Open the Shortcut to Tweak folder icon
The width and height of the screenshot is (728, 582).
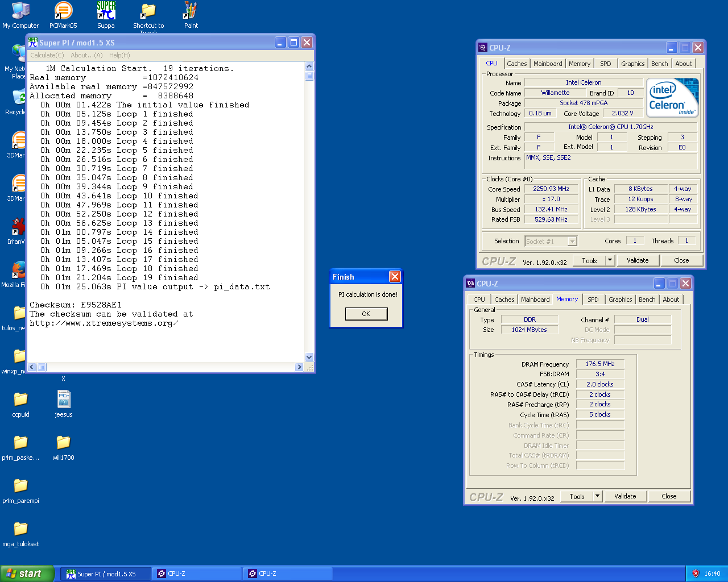point(148,17)
